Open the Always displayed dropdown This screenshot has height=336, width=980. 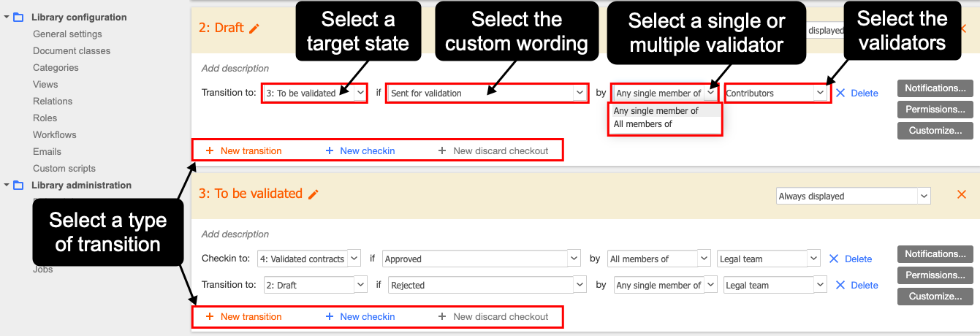tap(852, 196)
